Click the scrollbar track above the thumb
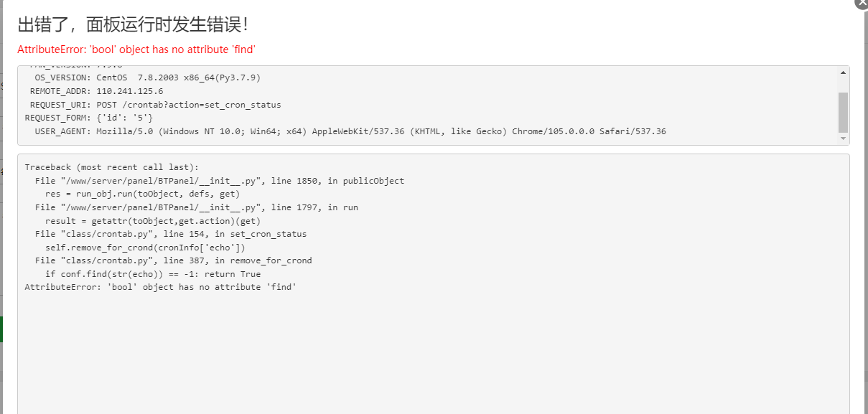 [x=843, y=85]
